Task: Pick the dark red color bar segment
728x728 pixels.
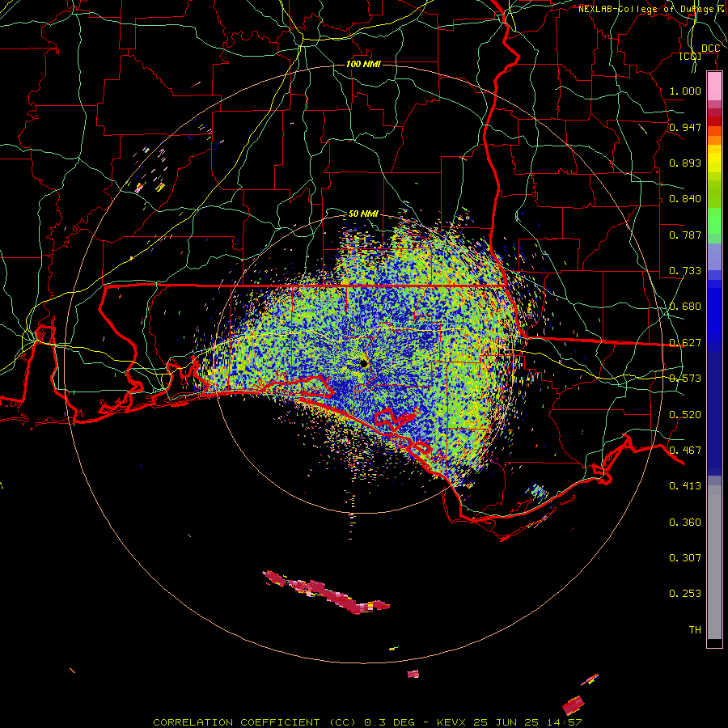Action: click(x=714, y=121)
